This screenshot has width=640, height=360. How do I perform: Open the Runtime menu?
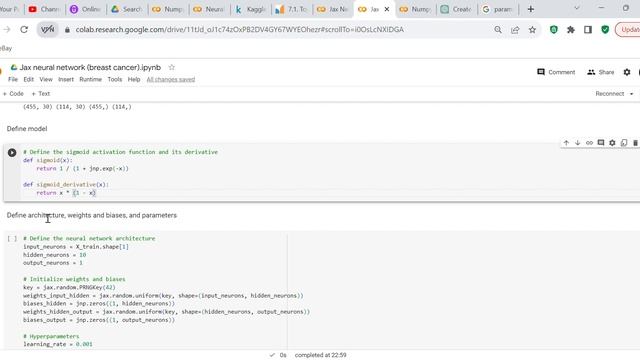coord(91,79)
